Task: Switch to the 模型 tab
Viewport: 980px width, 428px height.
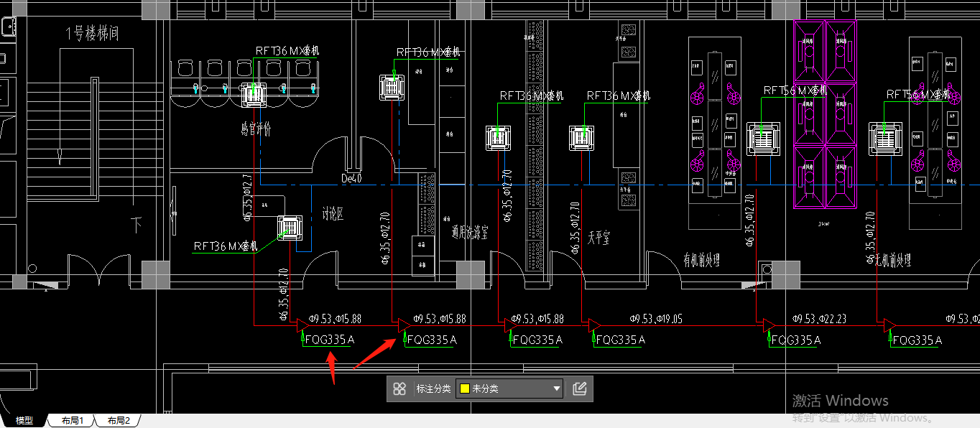Action: [24, 421]
